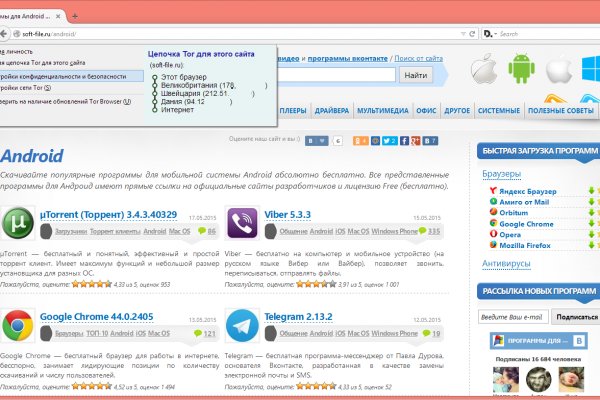600x400 pixels.
Task: Share via the Twitter icon
Action: 389,141
